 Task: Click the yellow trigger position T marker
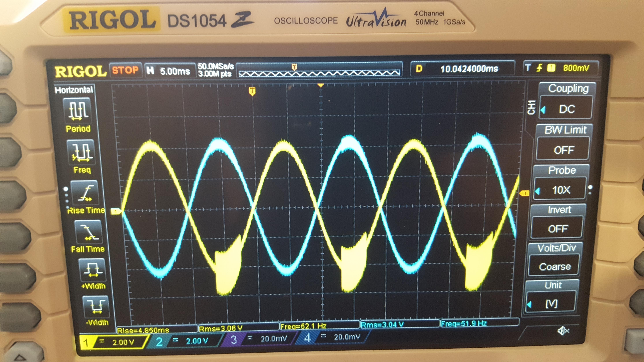pos(252,91)
